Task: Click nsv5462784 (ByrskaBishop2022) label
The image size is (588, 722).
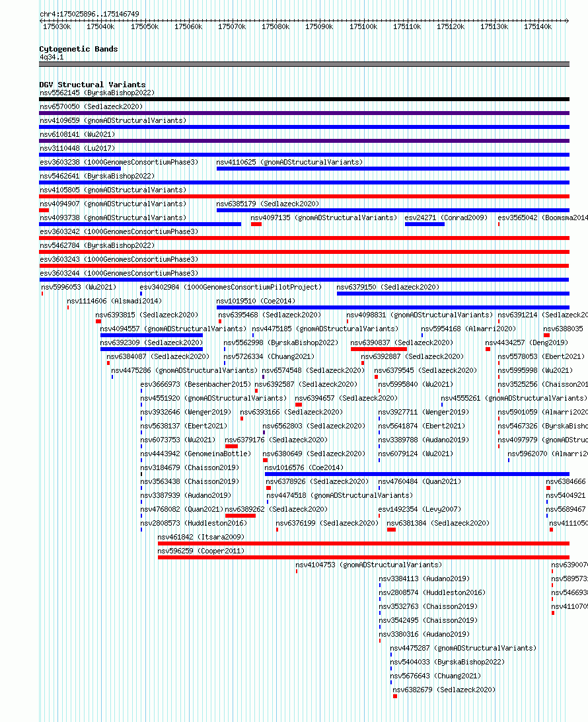Action: coord(97,245)
